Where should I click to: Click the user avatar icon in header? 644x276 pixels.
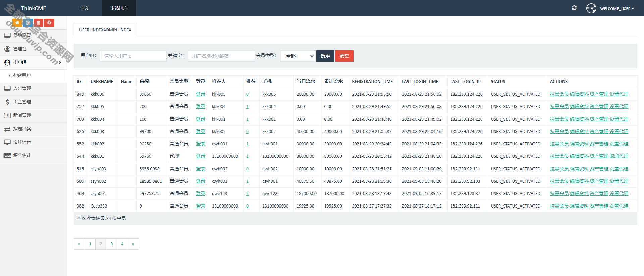point(591,8)
